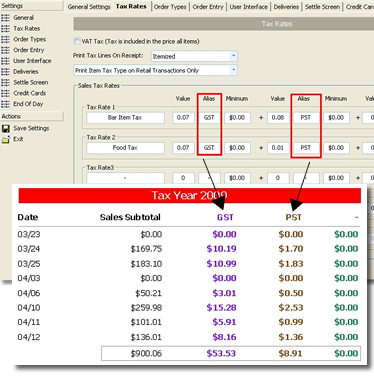Screen dimensions: 374x377
Task: Click the Tax Year 2009 red header
Action: click(x=190, y=195)
